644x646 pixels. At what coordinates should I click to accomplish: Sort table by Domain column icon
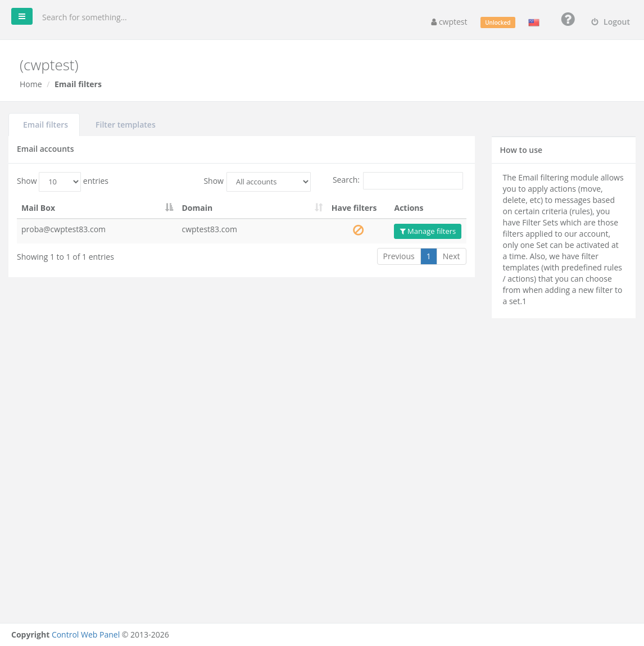pos(318,207)
